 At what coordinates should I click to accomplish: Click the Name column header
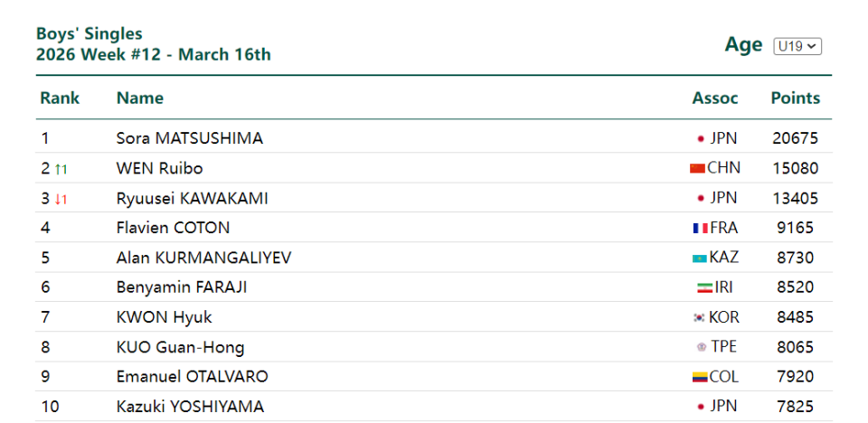pyautogui.click(x=140, y=99)
